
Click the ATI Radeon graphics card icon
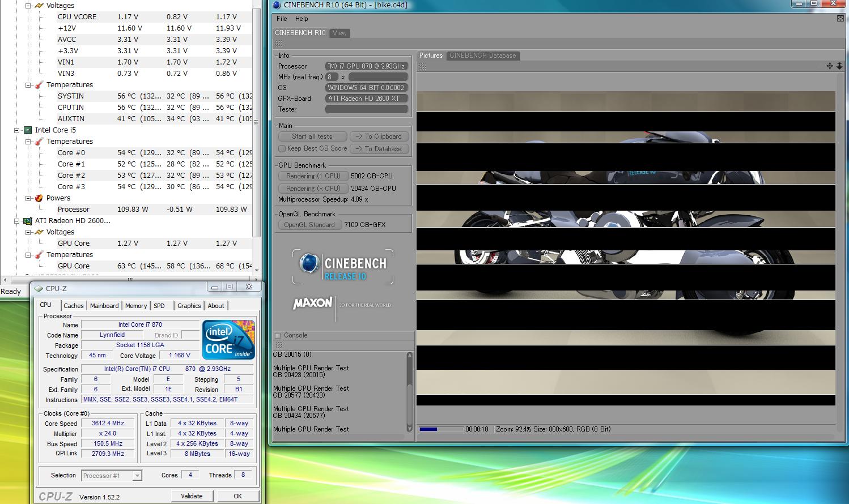[x=27, y=221]
